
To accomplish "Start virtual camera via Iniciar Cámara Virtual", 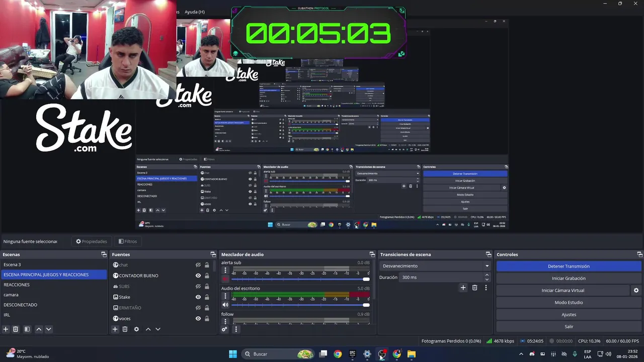I will coord(563,291).
